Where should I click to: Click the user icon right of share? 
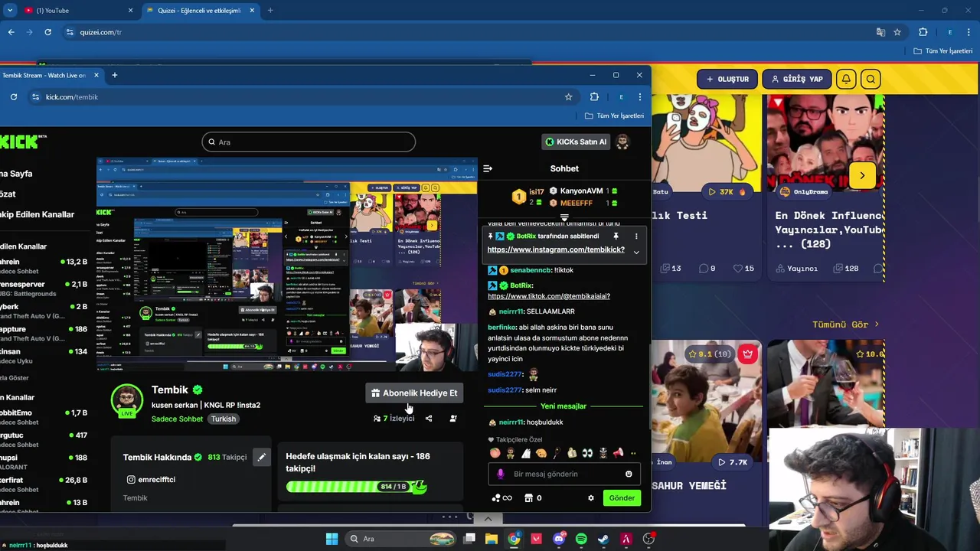click(x=453, y=419)
